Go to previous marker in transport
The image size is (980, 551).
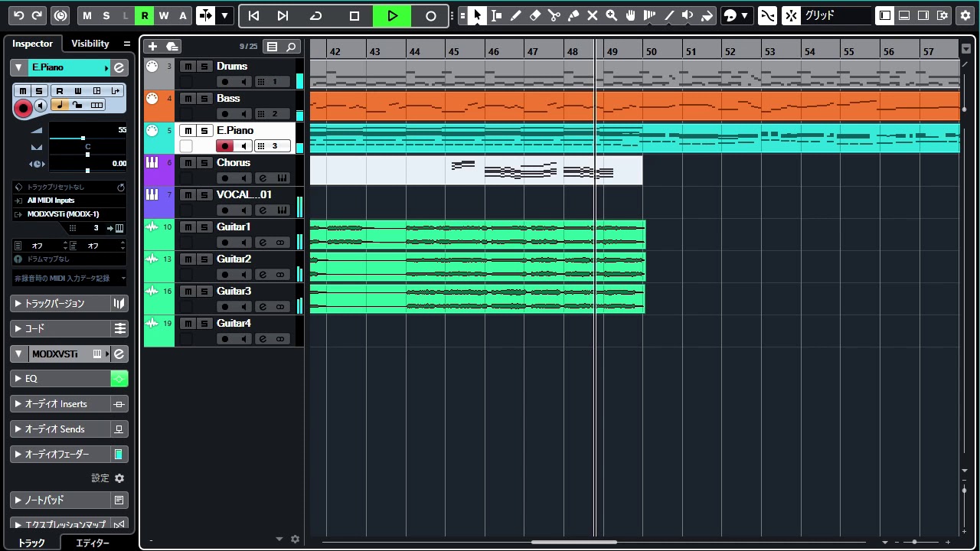click(253, 15)
